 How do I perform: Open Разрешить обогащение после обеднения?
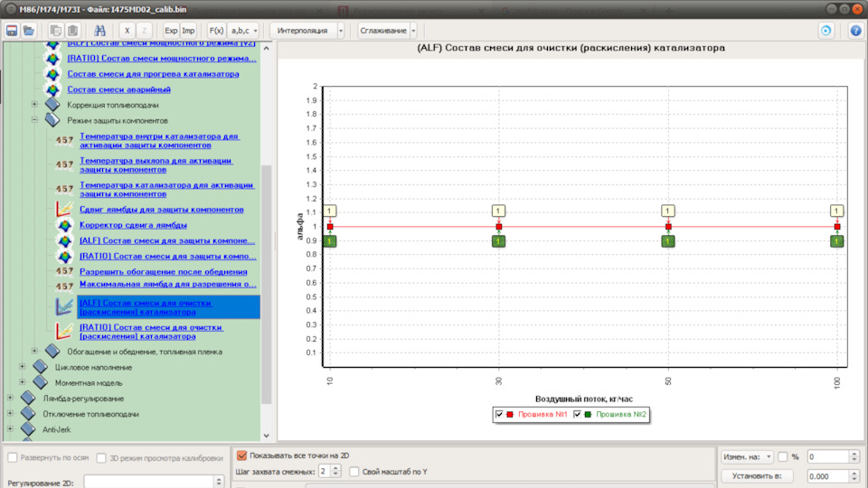pyautogui.click(x=164, y=272)
